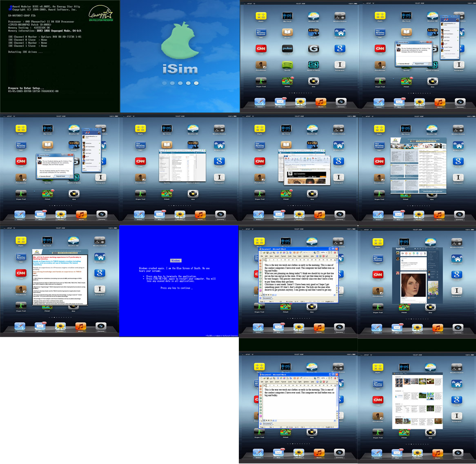Screen dimensions: 476x464
Task: Launch the Pitfall! game
Action: pos(286,82)
